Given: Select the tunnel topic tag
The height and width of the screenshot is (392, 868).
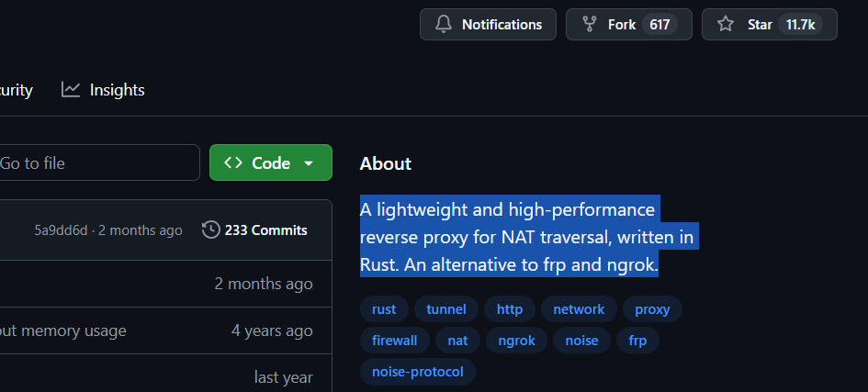Looking at the screenshot, I should coord(446,309).
